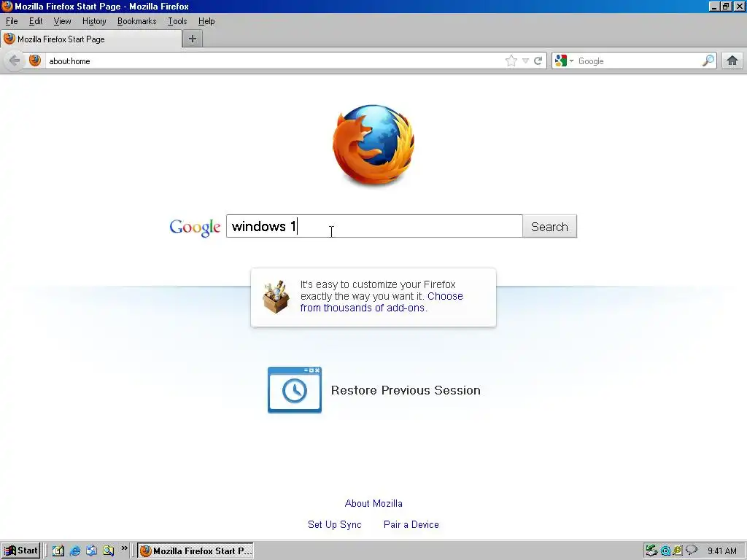Click the Back arrow button
The image size is (747, 560).
pos(15,61)
